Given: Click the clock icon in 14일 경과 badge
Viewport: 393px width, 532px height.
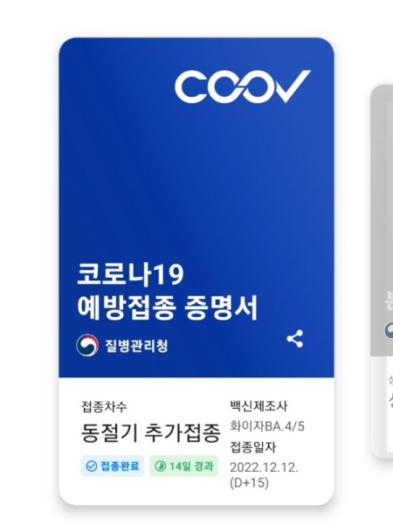Looking at the screenshot, I should tap(161, 466).
